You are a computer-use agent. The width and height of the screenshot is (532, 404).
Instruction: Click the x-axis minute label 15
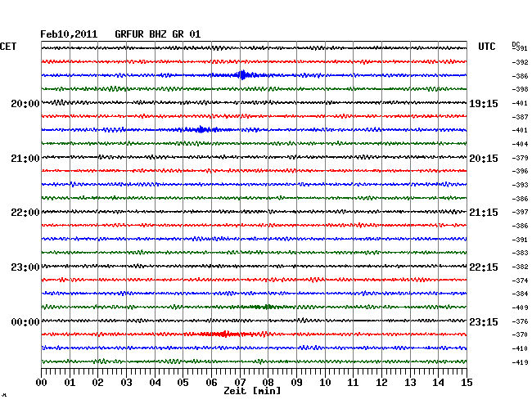tap(467, 383)
